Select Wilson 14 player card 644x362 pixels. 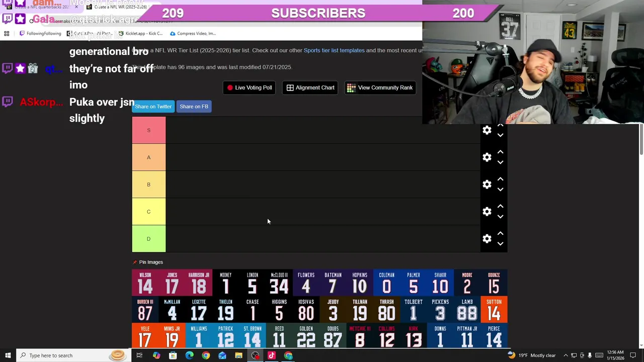[x=145, y=283]
